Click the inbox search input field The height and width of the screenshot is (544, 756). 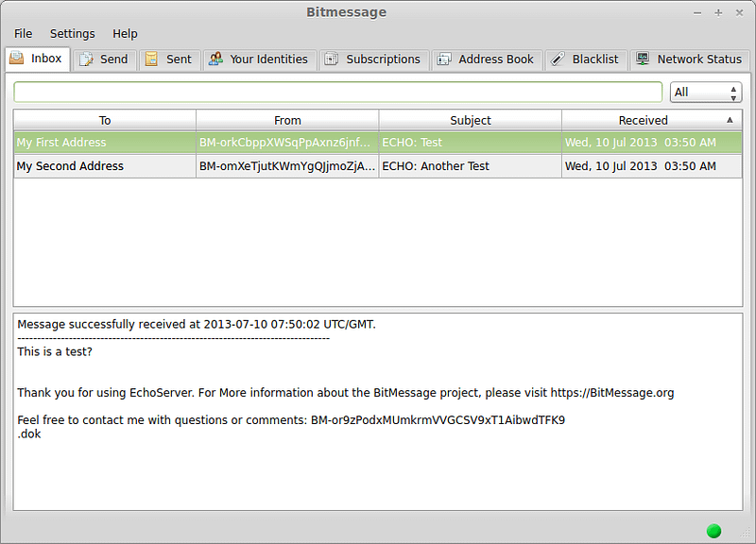338,92
